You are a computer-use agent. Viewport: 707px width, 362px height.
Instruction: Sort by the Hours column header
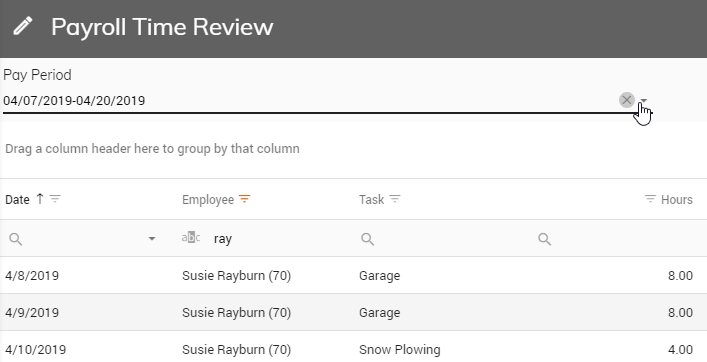[677, 200]
